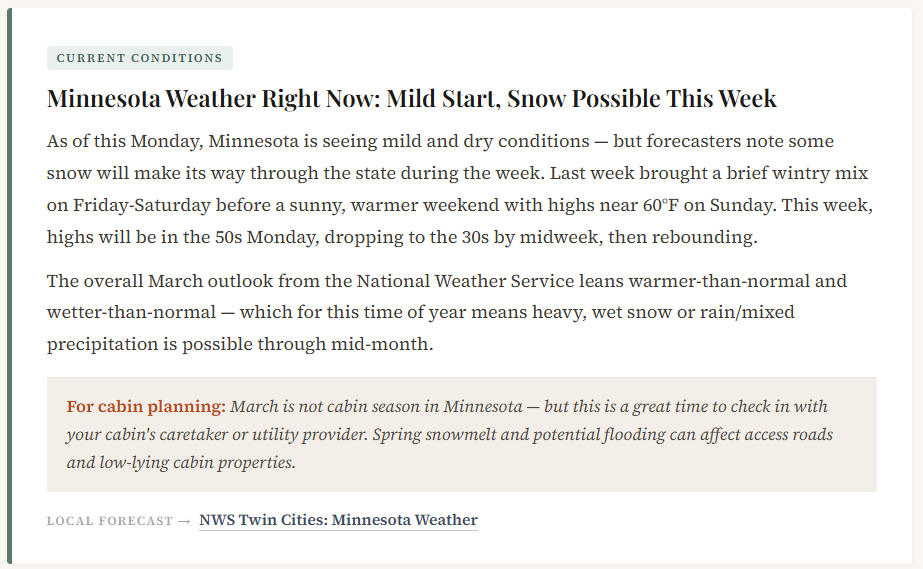
Task: Click the arrow after LOCAL FORECAST
Action: (x=183, y=521)
